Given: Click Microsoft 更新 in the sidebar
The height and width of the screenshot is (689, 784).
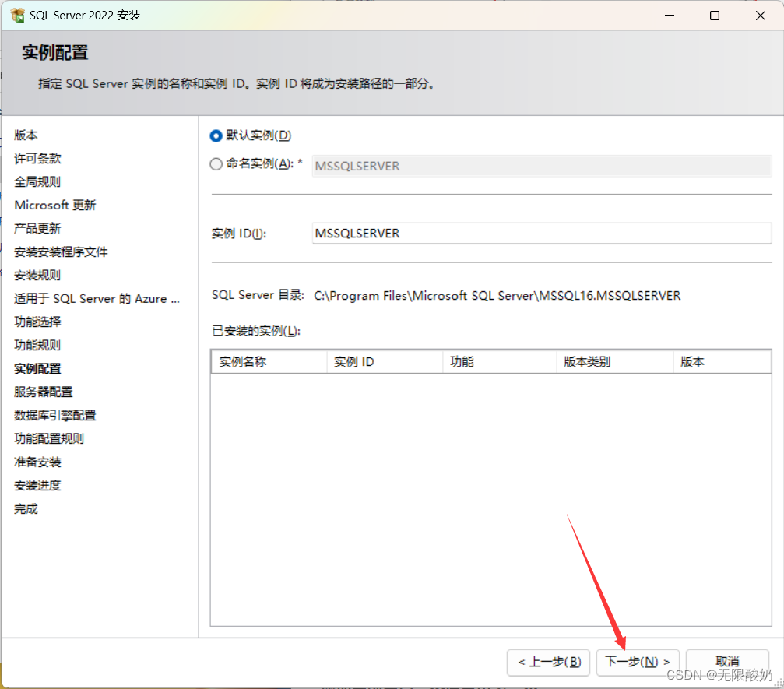Looking at the screenshot, I should (55, 206).
